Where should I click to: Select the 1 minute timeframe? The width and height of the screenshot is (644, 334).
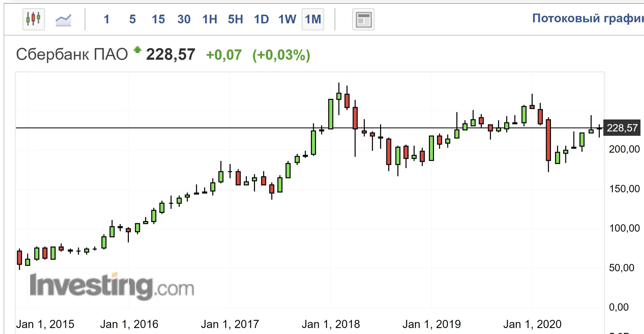pos(107,19)
